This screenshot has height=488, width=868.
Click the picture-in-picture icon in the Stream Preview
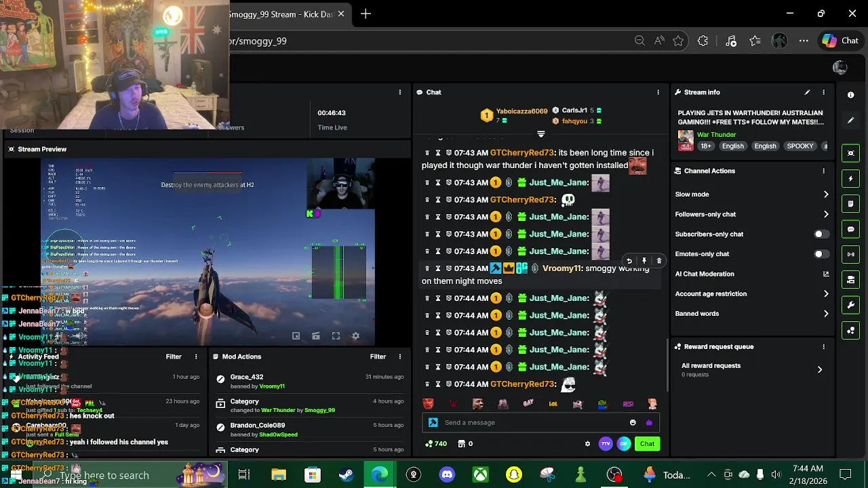point(296,335)
